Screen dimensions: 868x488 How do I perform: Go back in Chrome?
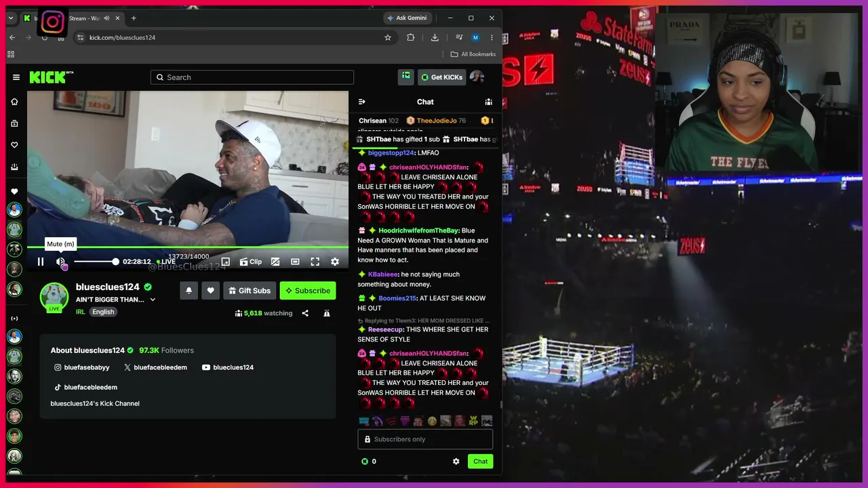click(12, 37)
